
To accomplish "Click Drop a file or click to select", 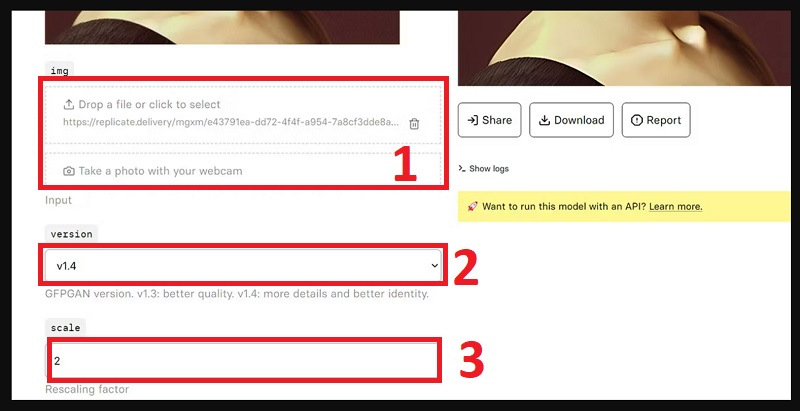I will [149, 105].
